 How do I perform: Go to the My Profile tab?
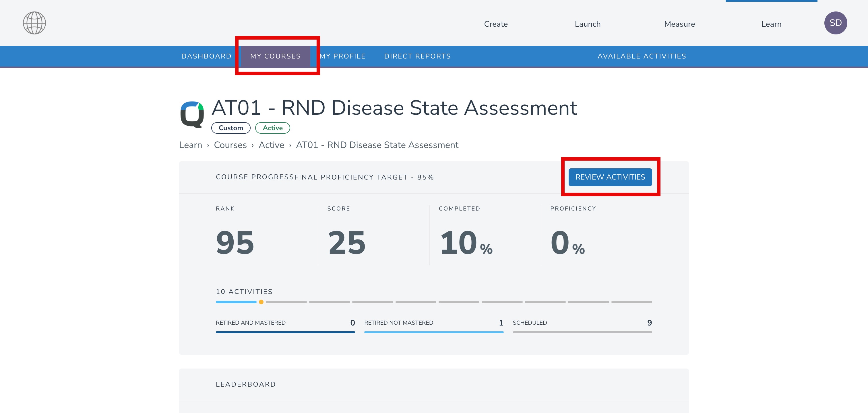(x=342, y=56)
